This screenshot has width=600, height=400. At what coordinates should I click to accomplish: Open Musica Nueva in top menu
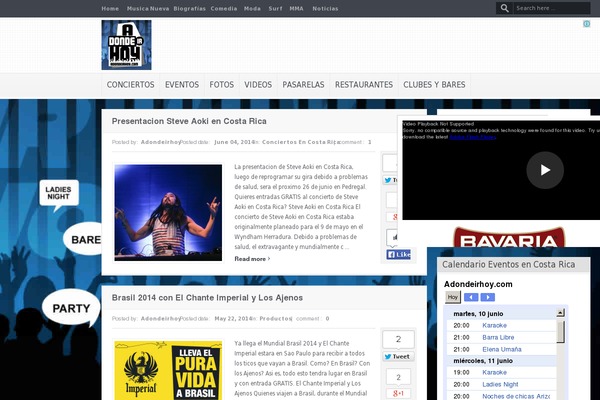148,8
